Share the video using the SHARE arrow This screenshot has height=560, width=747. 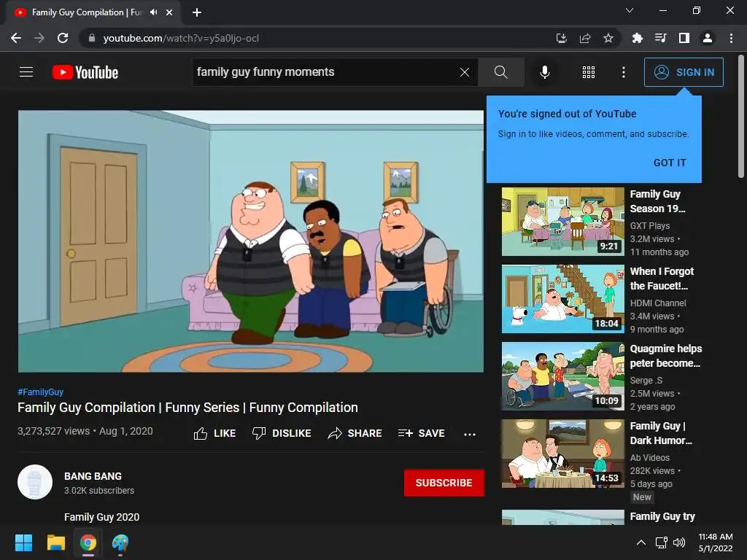[x=355, y=433]
